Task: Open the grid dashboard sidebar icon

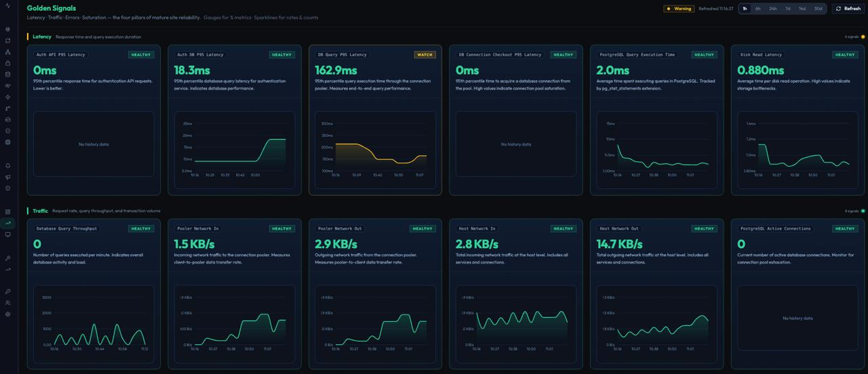Action: click(8, 212)
